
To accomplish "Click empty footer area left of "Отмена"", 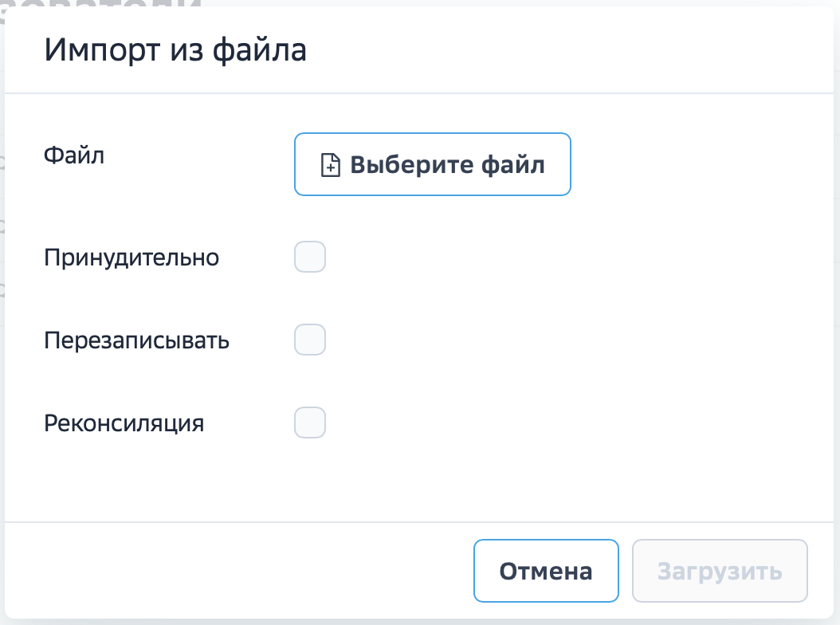I will 239,571.
